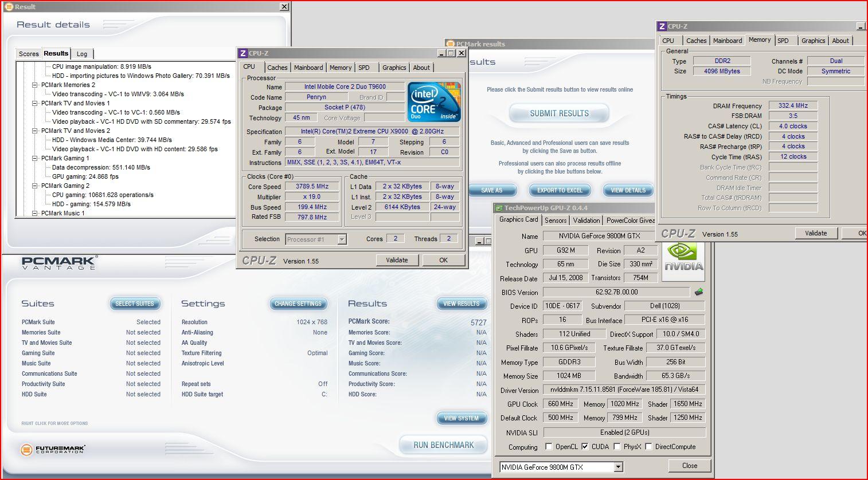
Task: Collapse the PCMark TV and Movies 2 node
Action: coord(34,131)
